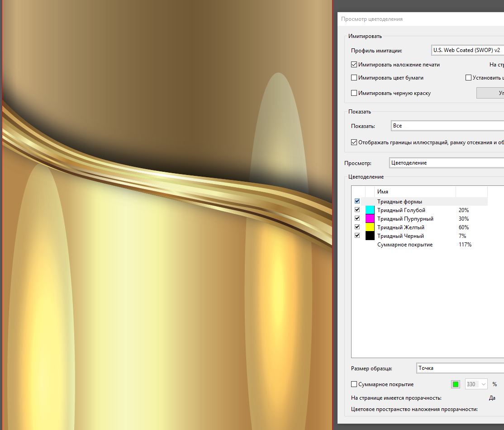Viewport: 504px width, 430px height.
Task: Select the 'Триадный Желтый' row name
Action: coord(401,227)
